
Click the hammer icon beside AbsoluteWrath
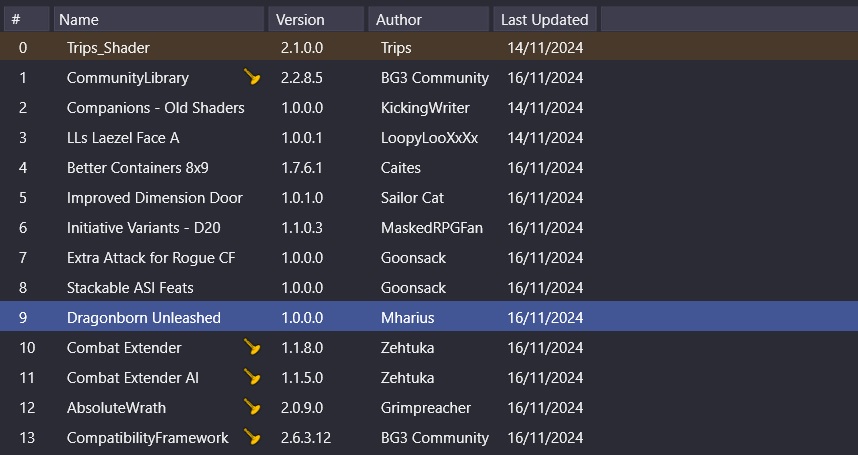[x=253, y=408]
